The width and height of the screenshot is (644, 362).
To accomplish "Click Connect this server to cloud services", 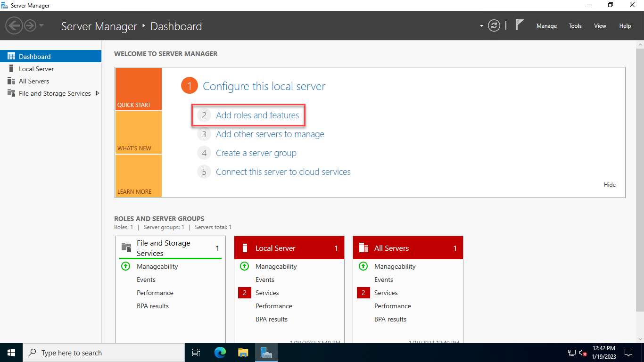I will [x=283, y=172].
